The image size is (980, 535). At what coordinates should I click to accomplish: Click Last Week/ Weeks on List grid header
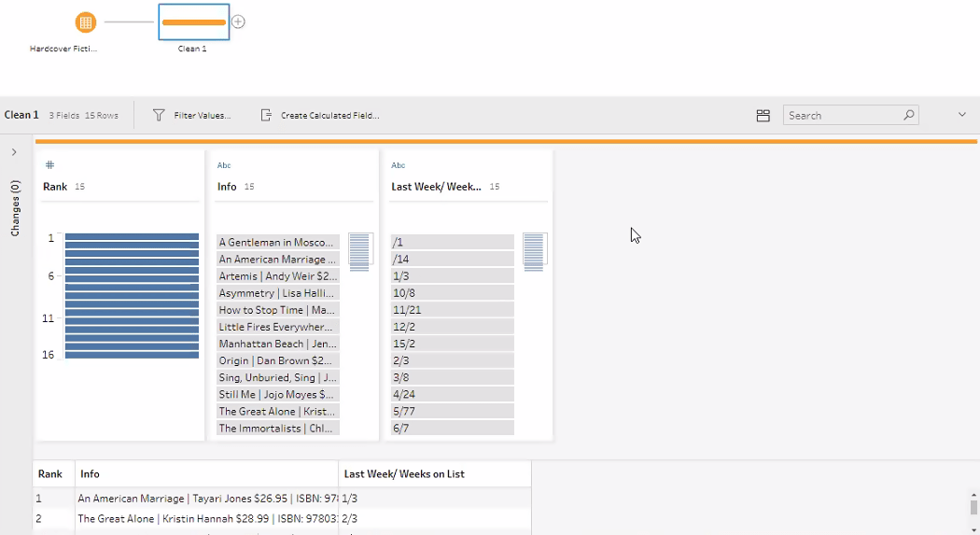[435, 473]
